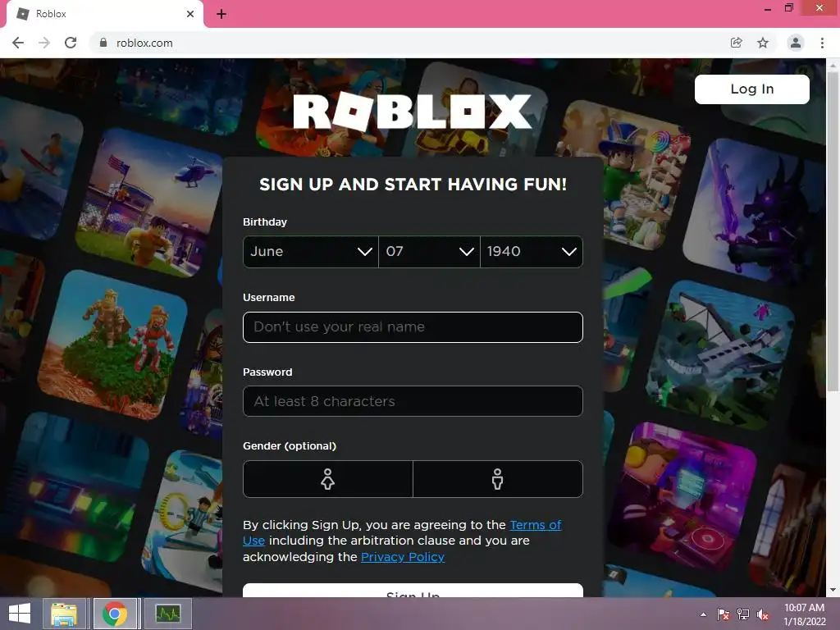This screenshot has width=840, height=630.
Task: Click the Chrome taskbar icon
Action: 115,614
